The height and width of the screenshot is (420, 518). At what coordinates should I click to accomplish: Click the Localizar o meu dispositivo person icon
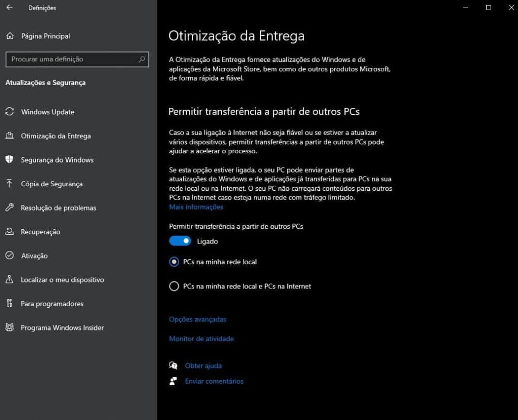[9, 279]
